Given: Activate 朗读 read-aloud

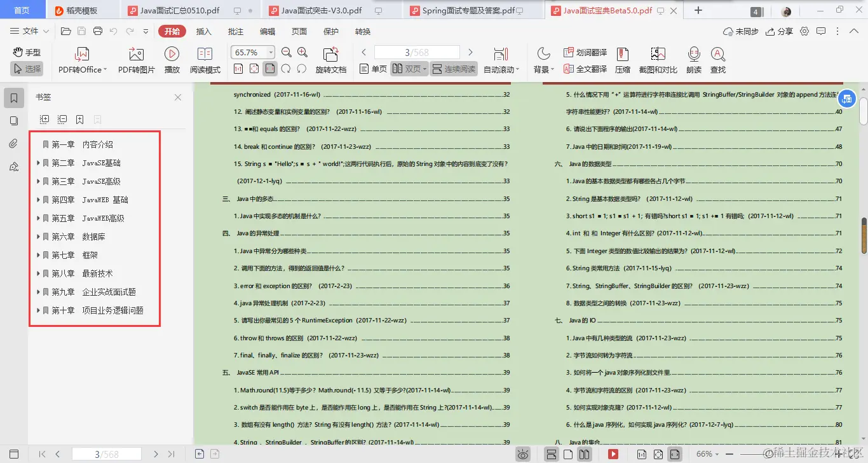Looking at the screenshot, I should 694,60.
